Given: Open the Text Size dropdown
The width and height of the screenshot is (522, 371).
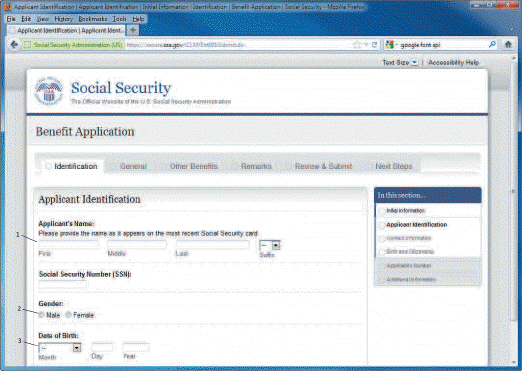Looking at the screenshot, I should (414, 62).
